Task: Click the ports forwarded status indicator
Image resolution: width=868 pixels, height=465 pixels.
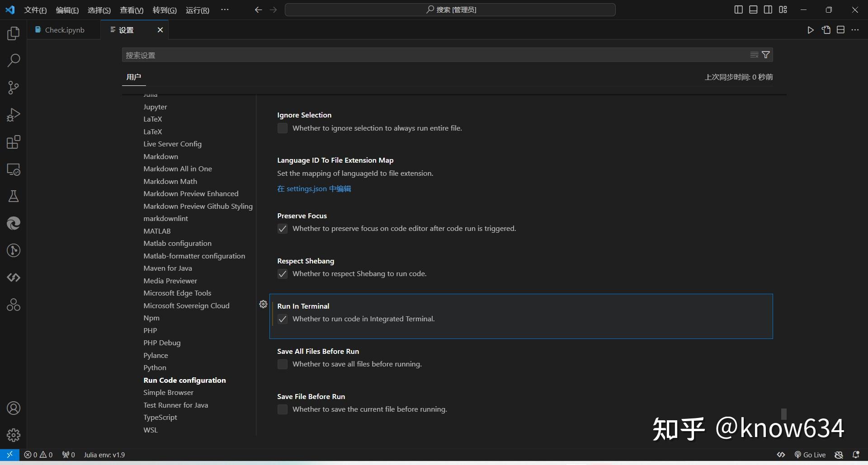Action: 69,455
